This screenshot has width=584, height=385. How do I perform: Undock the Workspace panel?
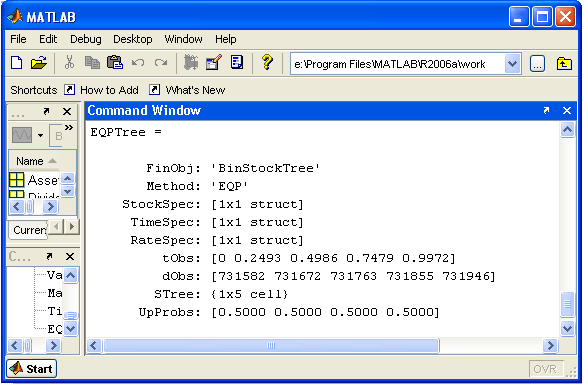point(46,111)
